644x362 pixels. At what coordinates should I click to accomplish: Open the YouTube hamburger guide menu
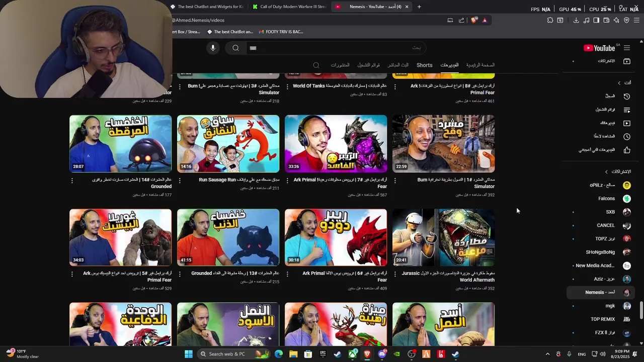627,48
